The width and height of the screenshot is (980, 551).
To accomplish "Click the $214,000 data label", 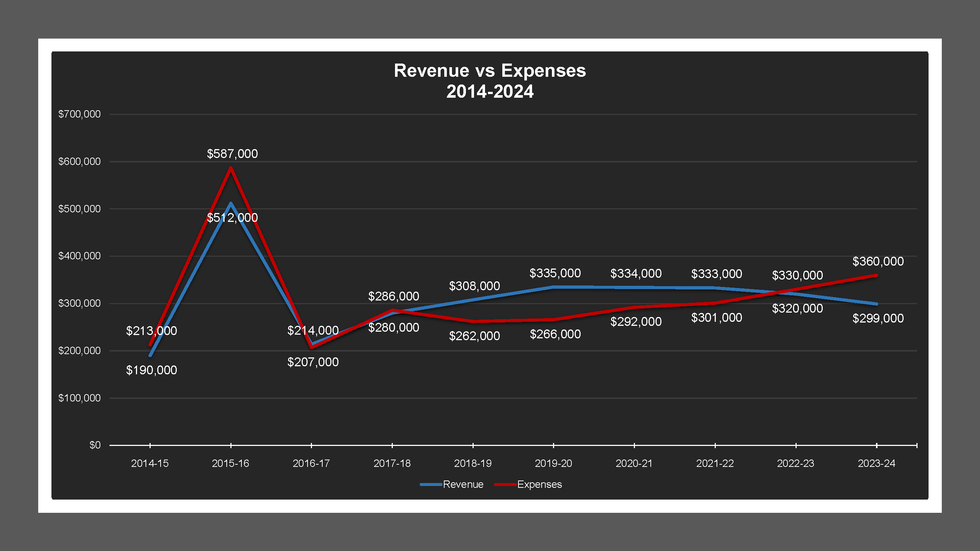I will click(313, 331).
